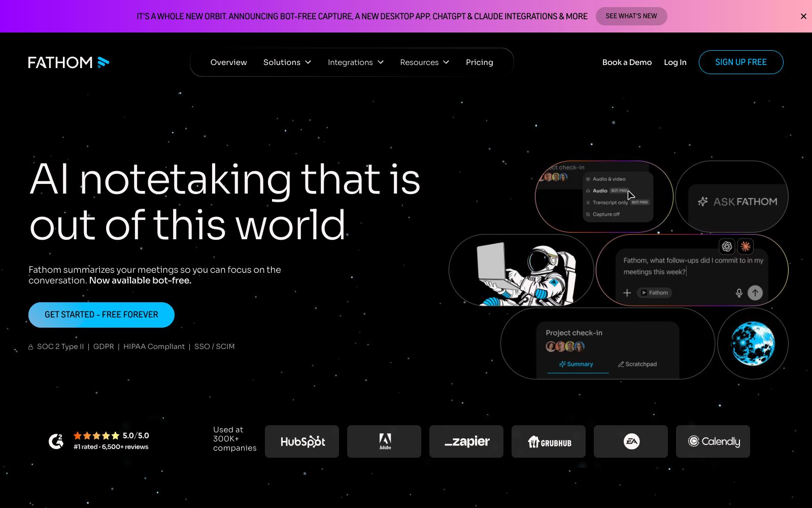Viewport: 812px width, 508px height.
Task: Click the Fathom chip in the chat input
Action: pos(655,293)
